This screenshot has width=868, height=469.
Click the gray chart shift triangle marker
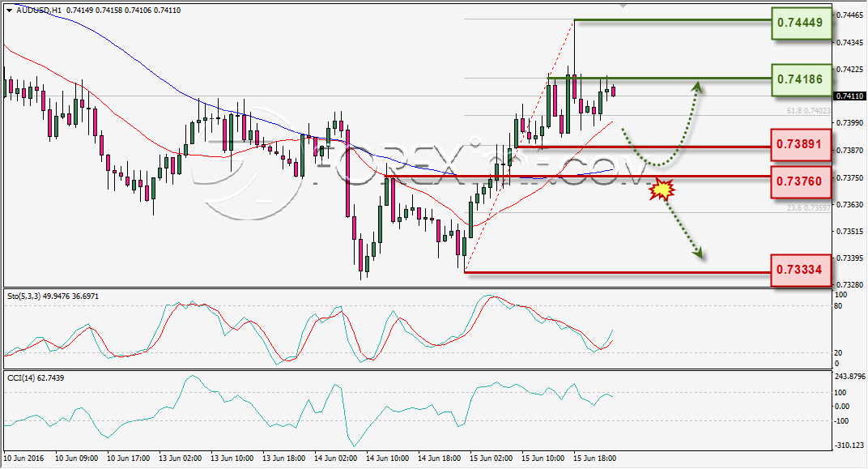623,6
